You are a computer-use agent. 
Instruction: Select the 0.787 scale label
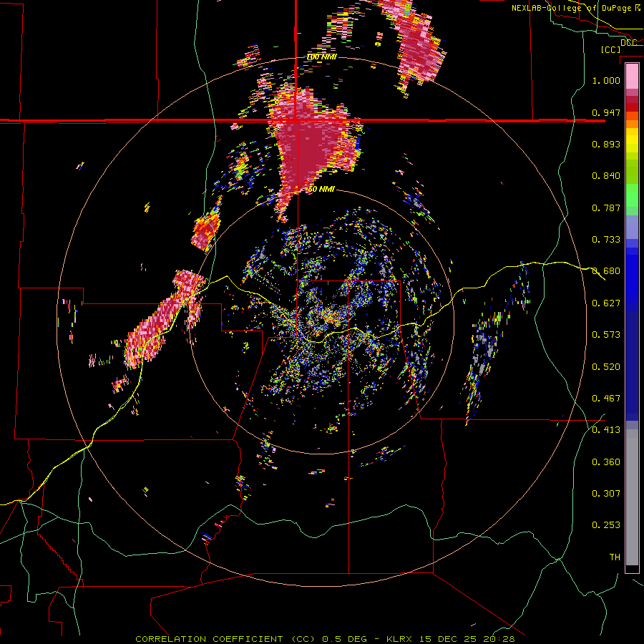pyautogui.click(x=606, y=208)
